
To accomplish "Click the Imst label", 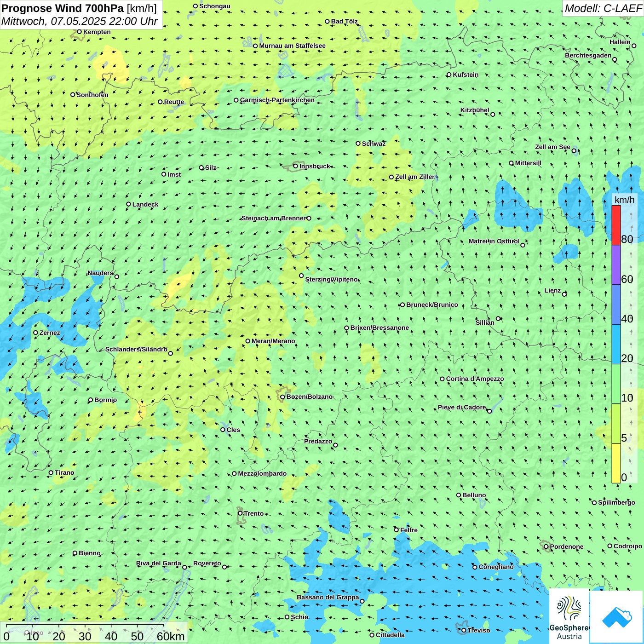I will [174, 174].
